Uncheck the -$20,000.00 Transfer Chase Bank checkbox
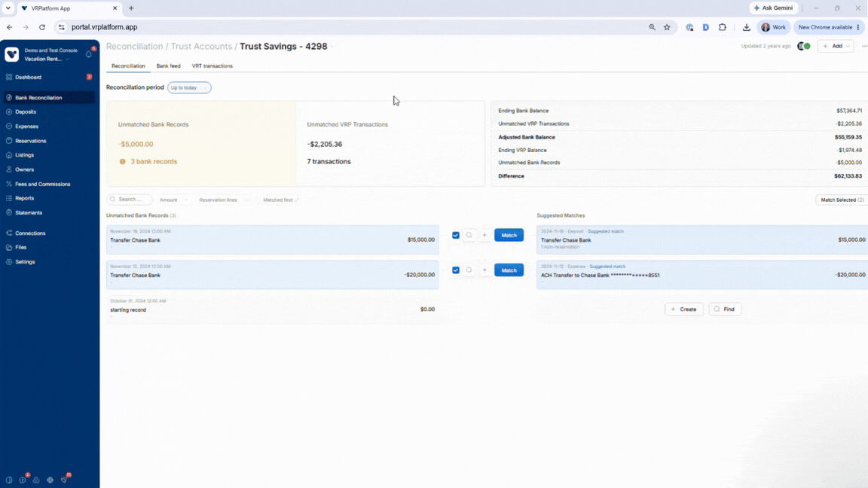 [456, 270]
